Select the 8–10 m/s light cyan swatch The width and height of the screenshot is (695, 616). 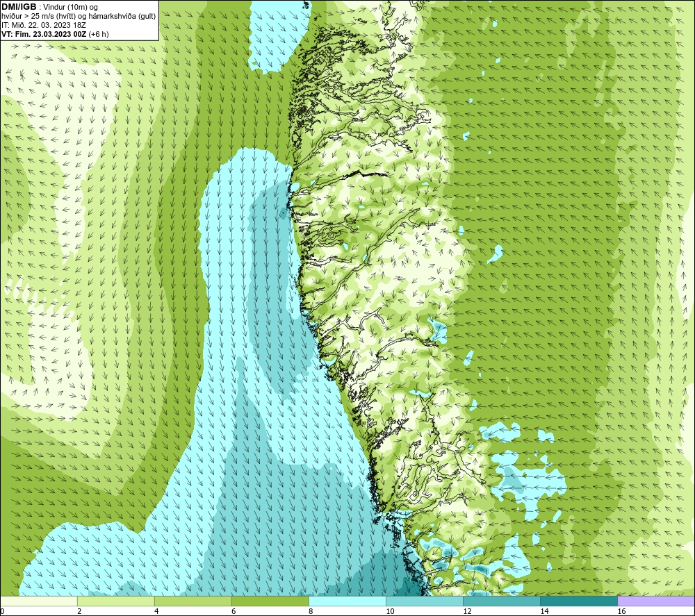(347, 601)
